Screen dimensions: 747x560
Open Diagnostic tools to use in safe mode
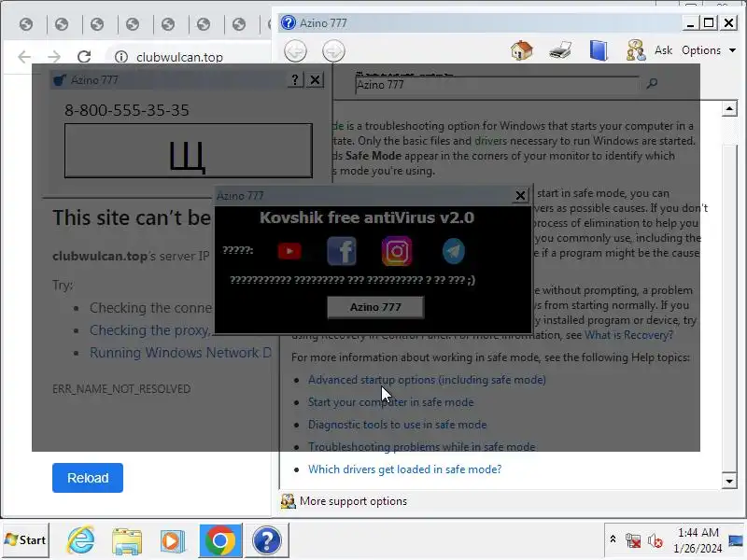[x=398, y=425]
